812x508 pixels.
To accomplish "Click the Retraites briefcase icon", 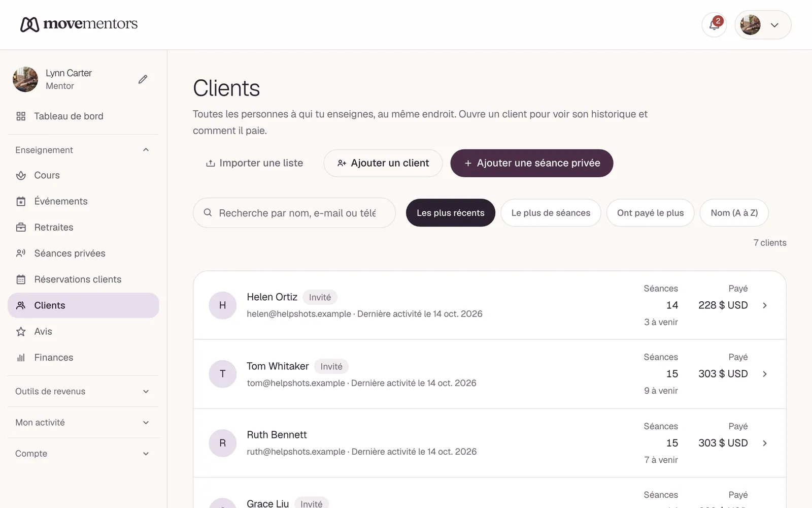I will pyautogui.click(x=21, y=227).
